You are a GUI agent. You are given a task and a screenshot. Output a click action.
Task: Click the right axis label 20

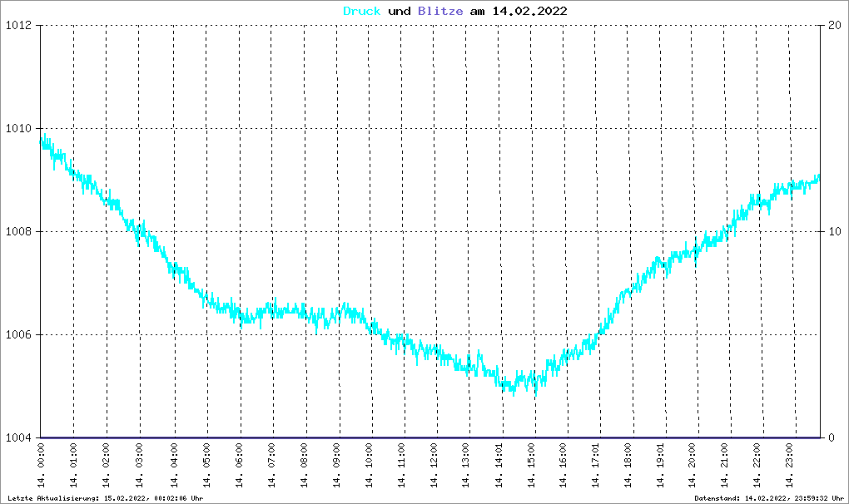coord(835,26)
